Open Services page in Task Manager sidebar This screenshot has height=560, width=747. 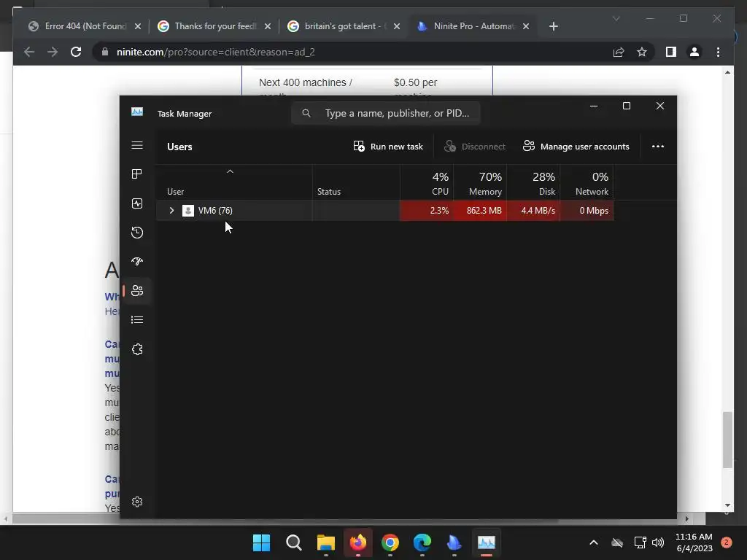(x=137, y=349)
